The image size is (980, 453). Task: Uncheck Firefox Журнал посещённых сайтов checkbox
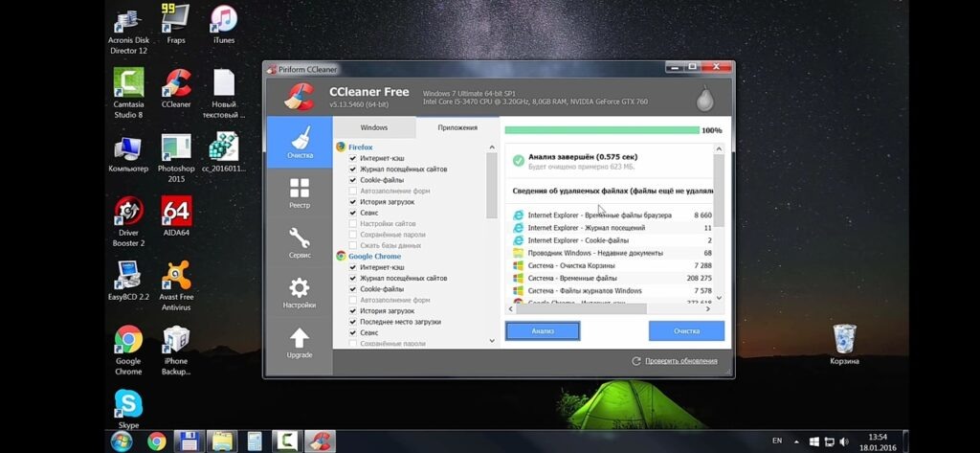[353, 169]
